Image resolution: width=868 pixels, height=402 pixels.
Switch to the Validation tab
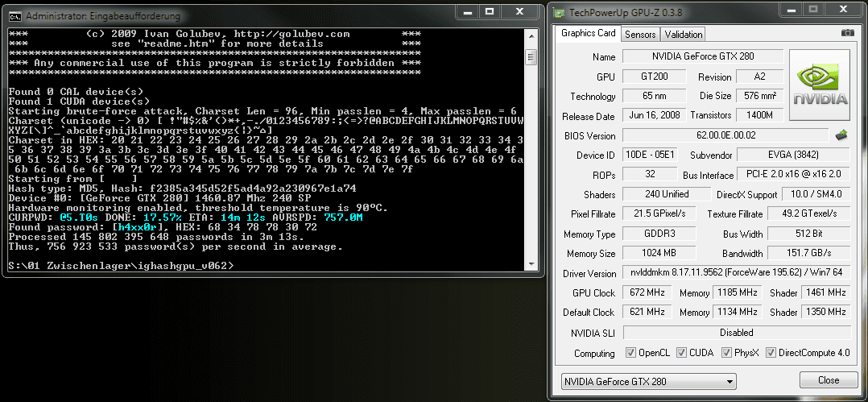[683, 35]
